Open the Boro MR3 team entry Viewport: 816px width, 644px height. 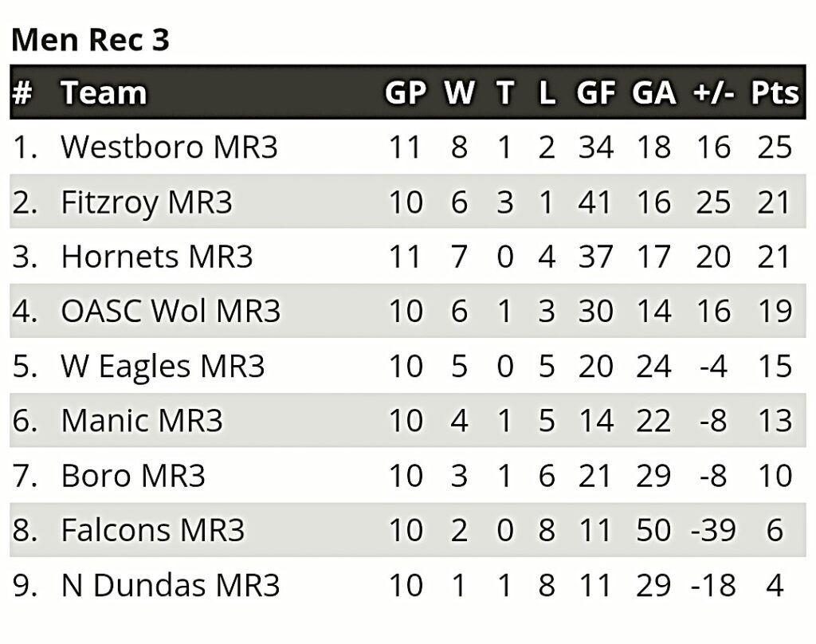click(x=133, y=476)
